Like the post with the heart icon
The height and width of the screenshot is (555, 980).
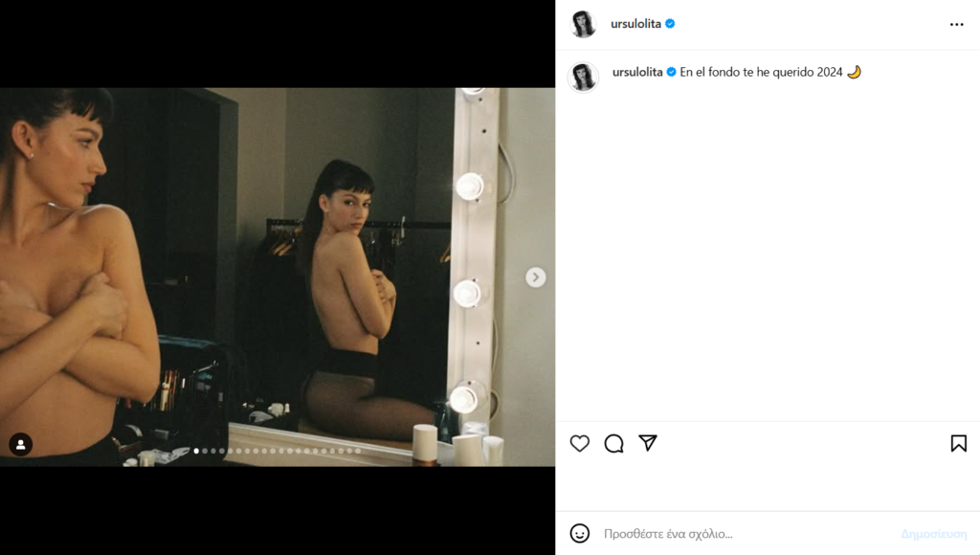tap(579, 443)
